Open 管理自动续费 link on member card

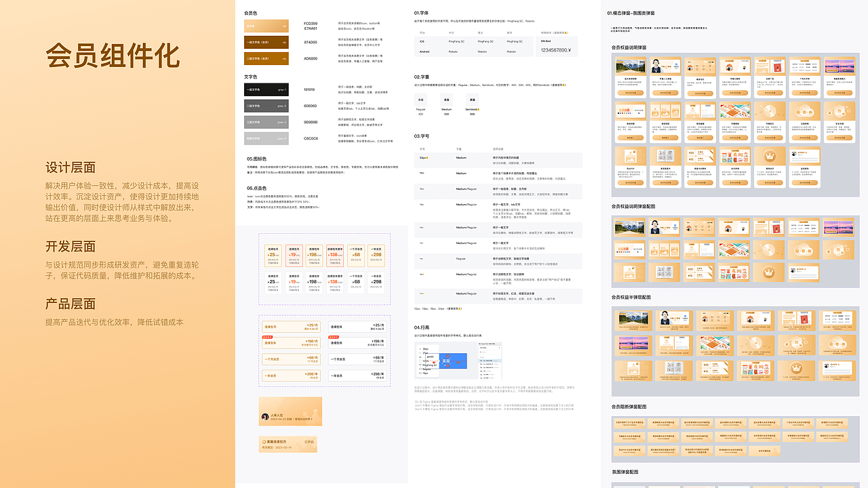pos(304,419)
